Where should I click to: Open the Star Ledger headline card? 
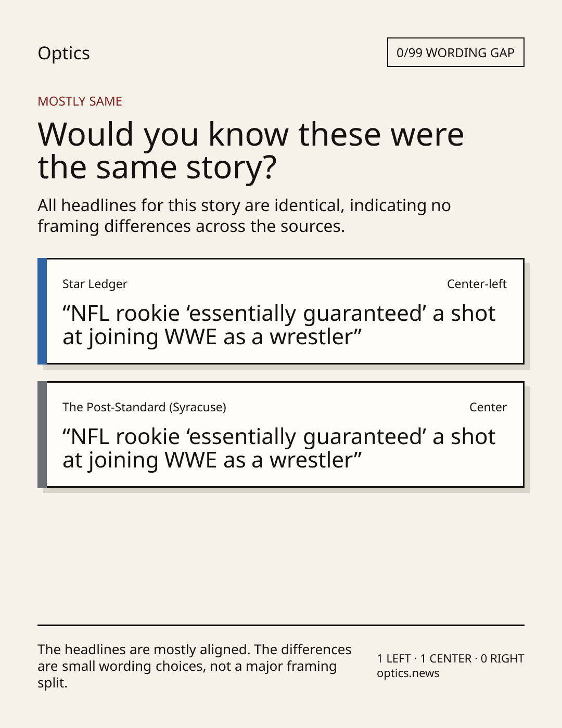(280, 311)
